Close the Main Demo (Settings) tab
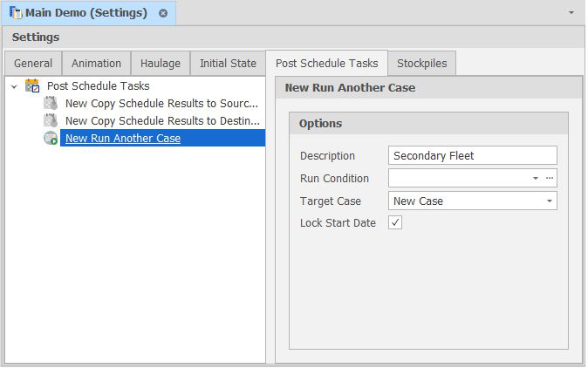This screenshot has width=588, height=368. [163, 13]
